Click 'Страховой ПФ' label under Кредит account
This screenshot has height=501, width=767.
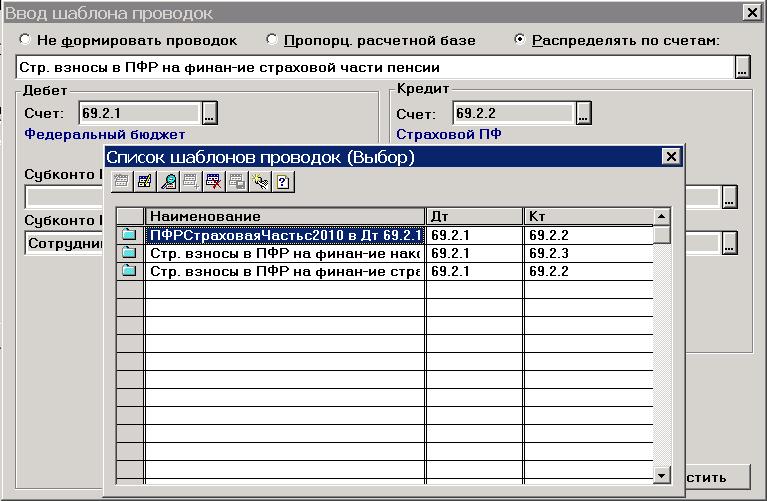click(449, 134)
